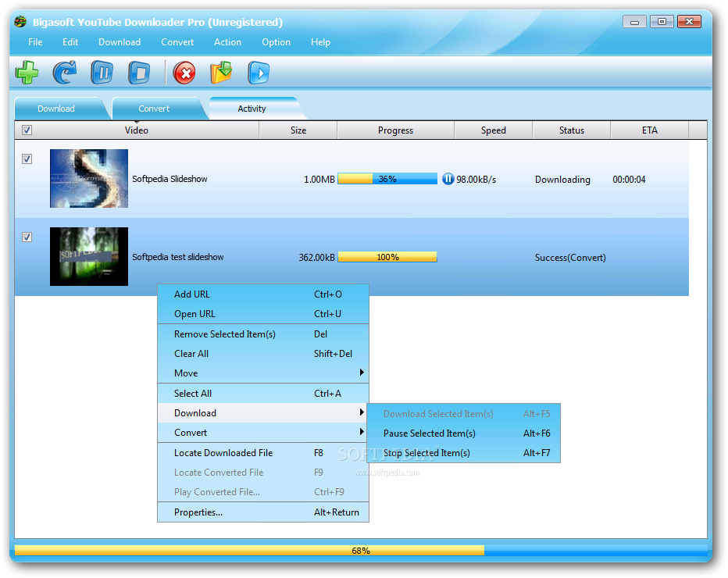Click Locate Downloaded File menu entry
Viewport: 728px width, 578px height.
262,453
